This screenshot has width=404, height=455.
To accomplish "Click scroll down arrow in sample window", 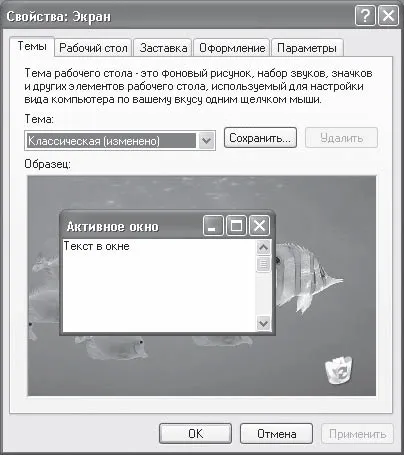I will click(x=263, y=323).
